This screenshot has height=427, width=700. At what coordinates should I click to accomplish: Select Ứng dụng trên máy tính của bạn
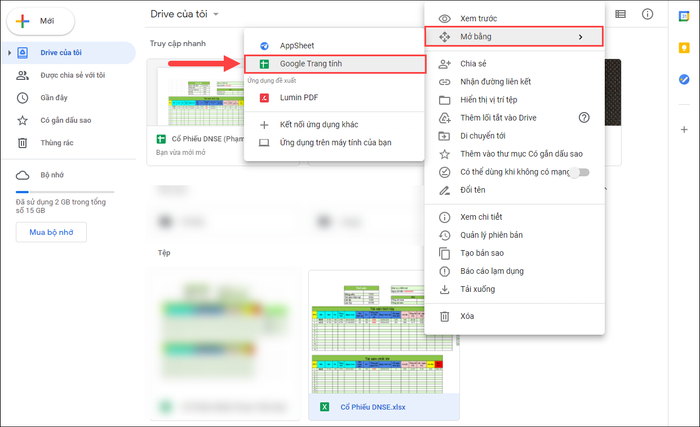click(334, 142)
